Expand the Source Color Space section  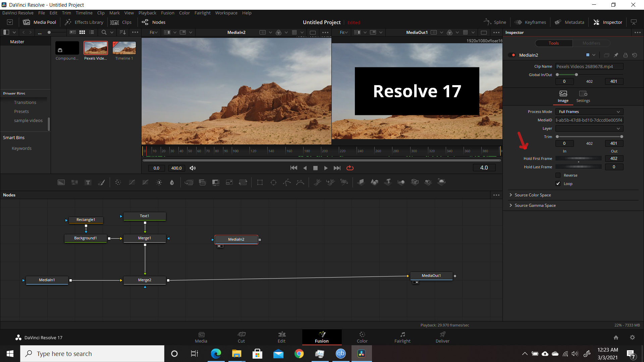click(533, 195)
